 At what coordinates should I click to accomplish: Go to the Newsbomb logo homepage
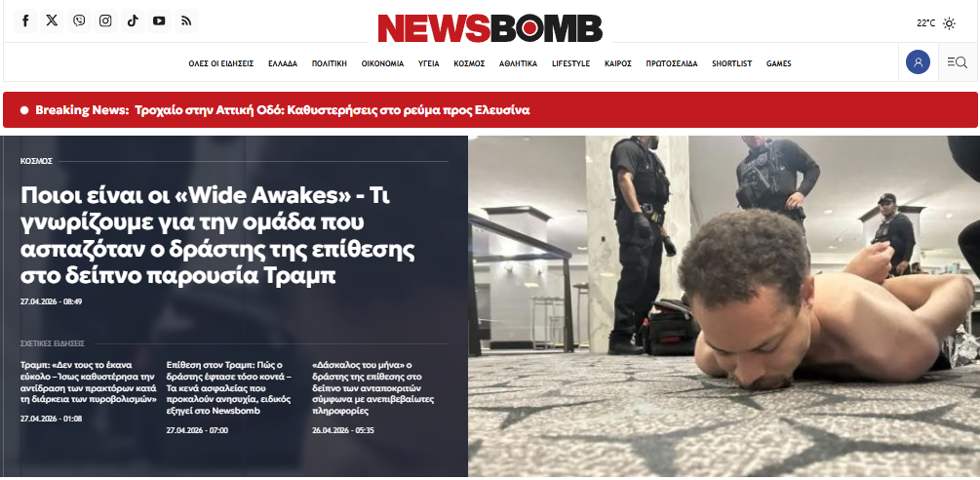click(x=490, y=28)
